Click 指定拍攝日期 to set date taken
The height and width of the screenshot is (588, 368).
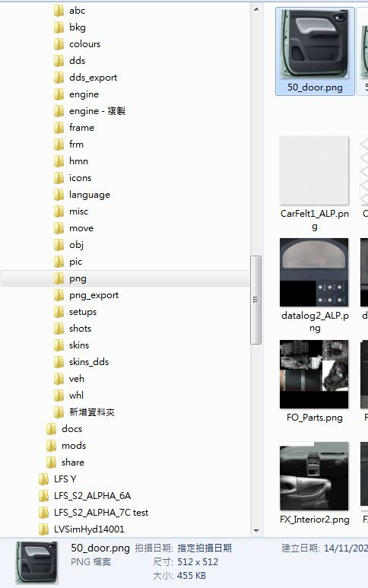(x=205, y=548)
